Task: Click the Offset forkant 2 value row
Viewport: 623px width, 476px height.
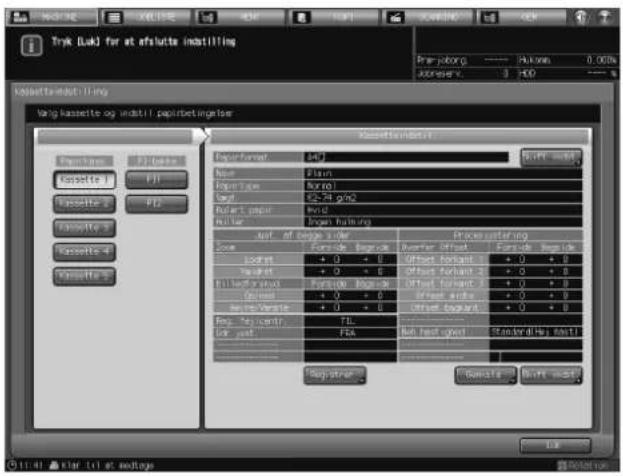Action: point(536,272)
